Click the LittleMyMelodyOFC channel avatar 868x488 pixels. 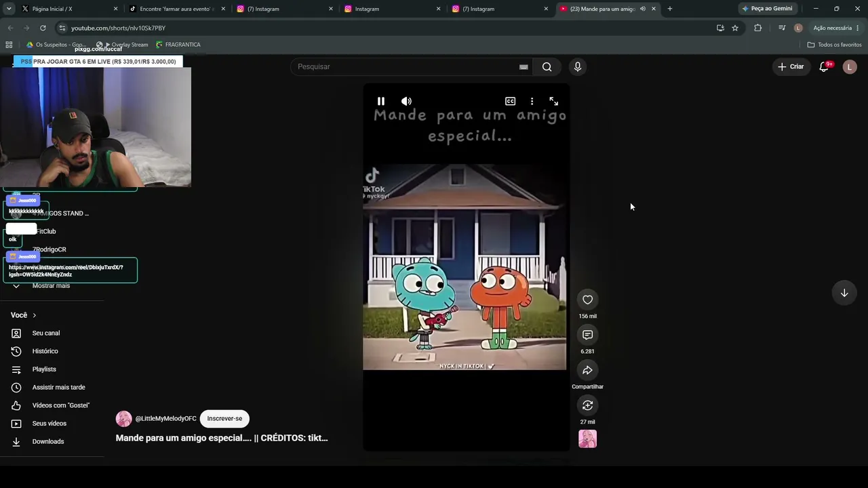123,419
